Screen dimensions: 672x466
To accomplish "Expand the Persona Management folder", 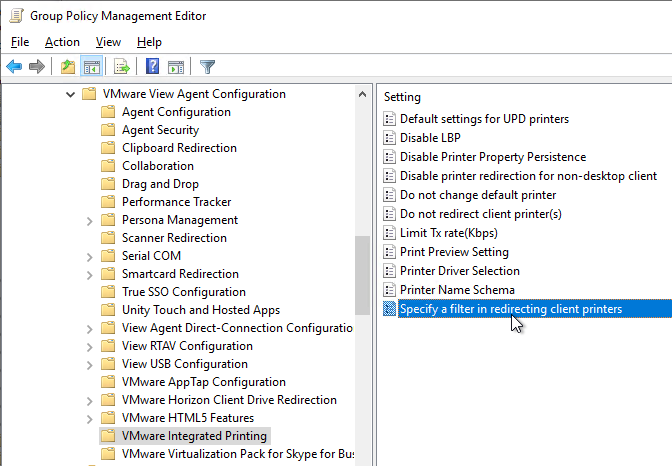I will click(x=89, y=221).
